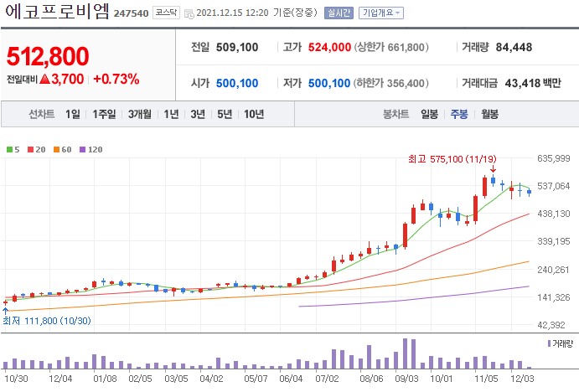Click the previous close value 509,100
Viewport: 579px width, 392px height.
pyautogui.click(x=237, y=47)
